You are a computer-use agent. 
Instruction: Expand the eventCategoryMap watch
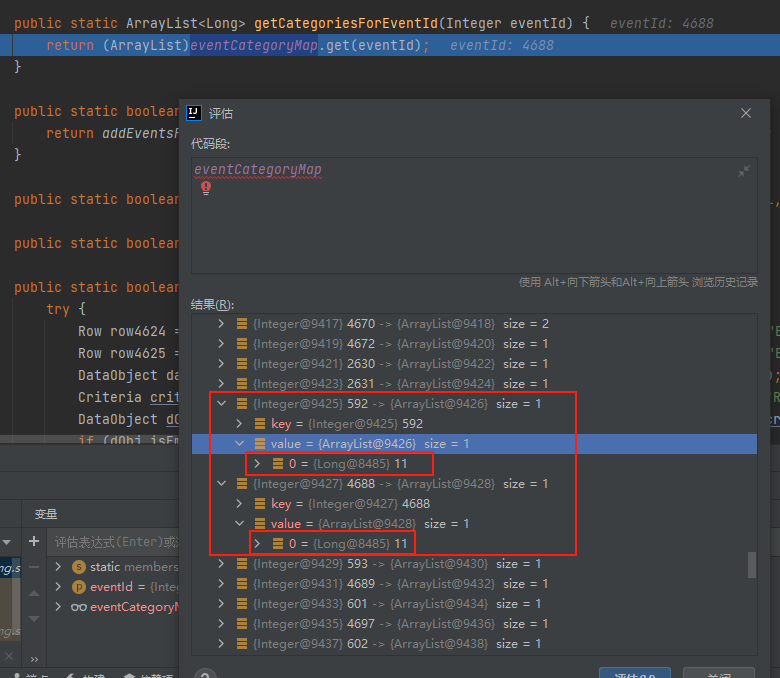click(58, 607)
